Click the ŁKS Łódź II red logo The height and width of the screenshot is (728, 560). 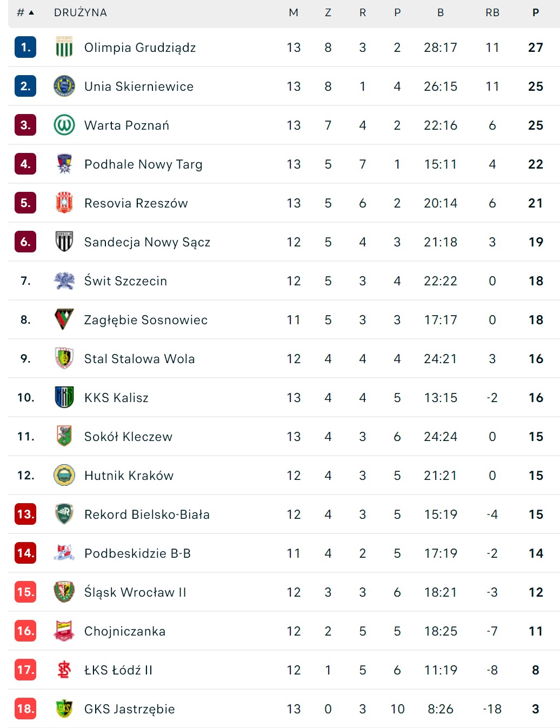click(x=64, y=670)
